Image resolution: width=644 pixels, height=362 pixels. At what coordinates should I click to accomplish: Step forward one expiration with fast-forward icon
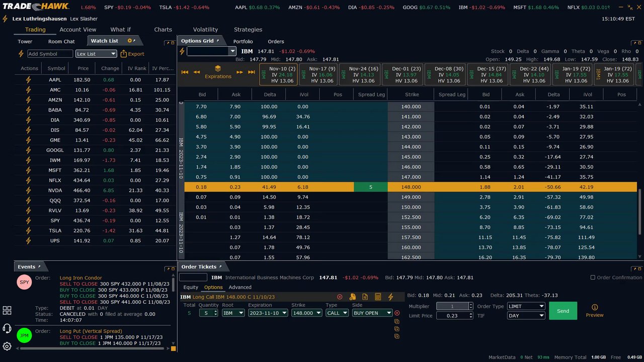(x=239, y=72)
